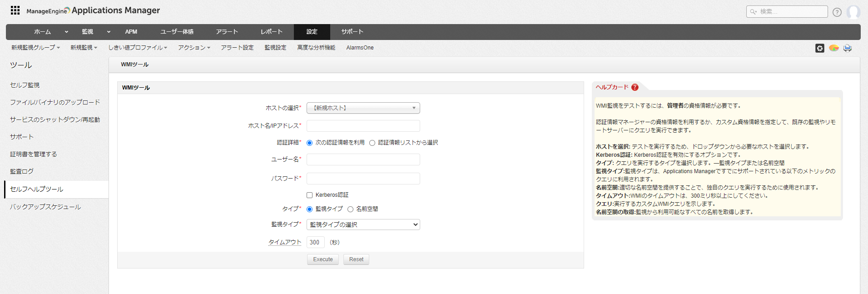The image size is (868, 294).
Task: Switch to the アラート tab
Action: click(227, 32)
